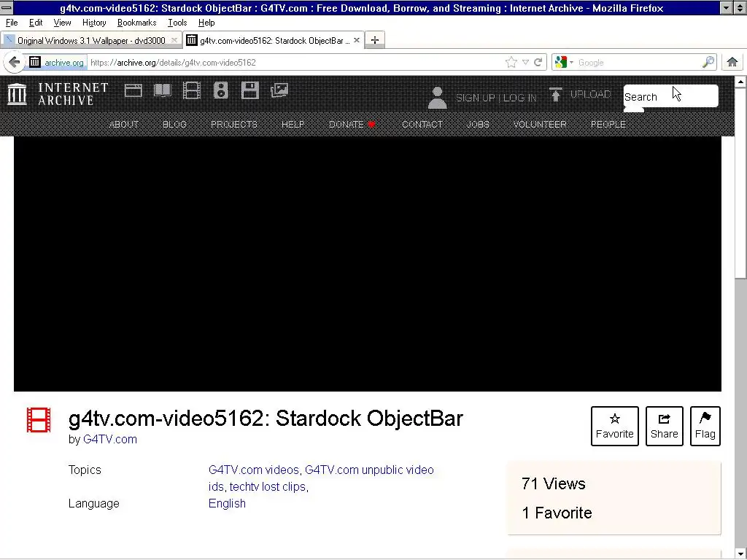Click the Favorite button

(614, 426)
